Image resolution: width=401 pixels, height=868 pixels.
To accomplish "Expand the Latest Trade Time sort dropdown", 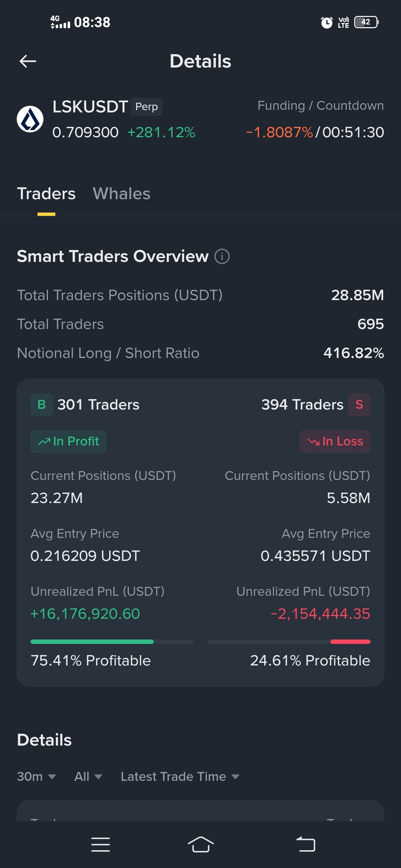I will [180, 776].
